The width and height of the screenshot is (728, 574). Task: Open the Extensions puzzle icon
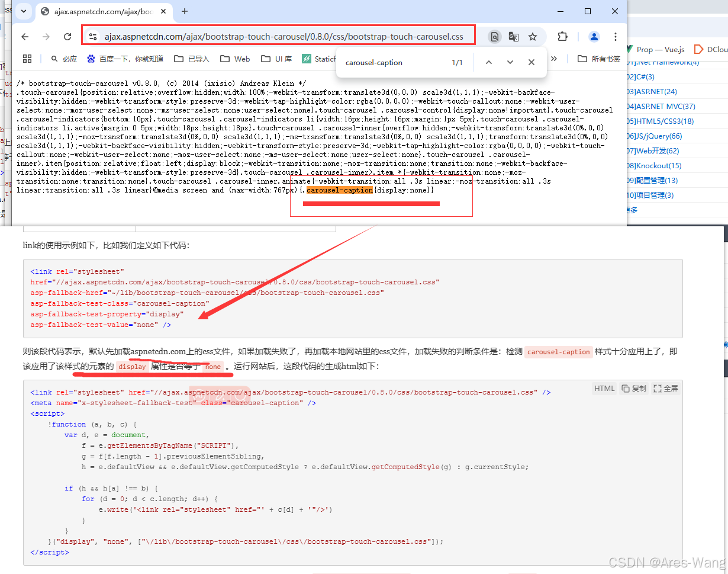tap(562, 37)
